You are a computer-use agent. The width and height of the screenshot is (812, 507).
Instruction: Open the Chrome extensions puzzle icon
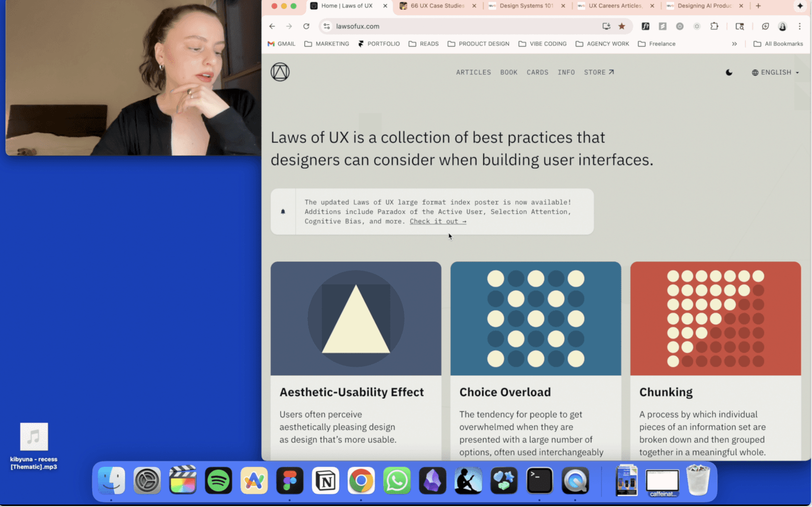(714, 26)
